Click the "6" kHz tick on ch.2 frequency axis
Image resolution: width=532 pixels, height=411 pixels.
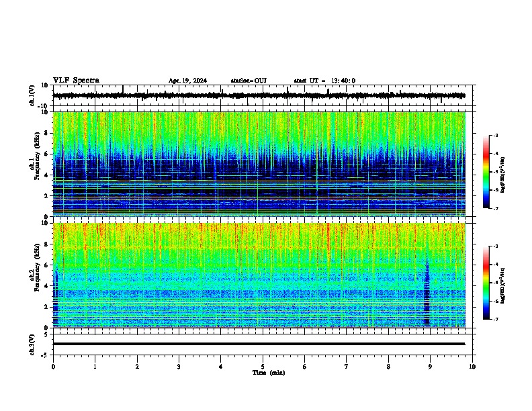46,265
